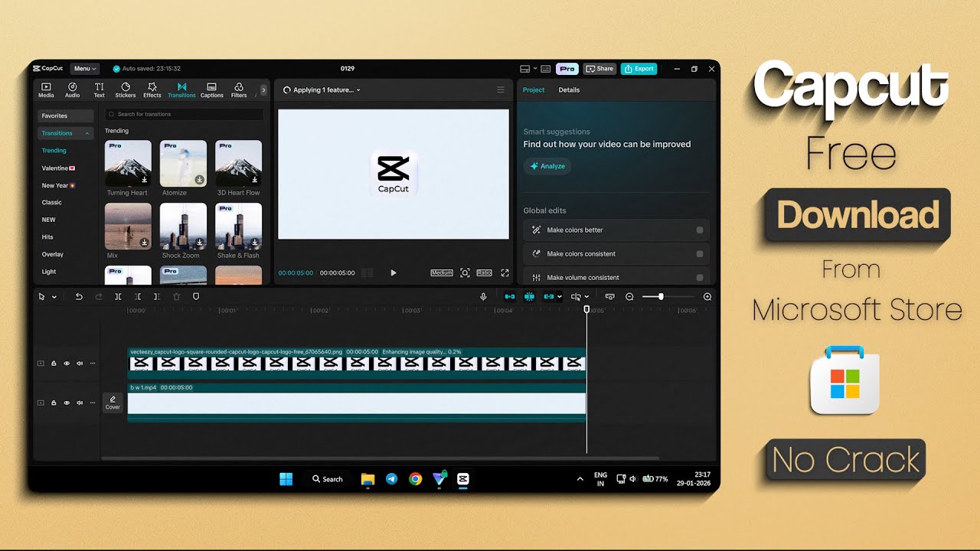Open the Captions panel
The height and width of the screenshot is (551, 980).
coord(211,90)
